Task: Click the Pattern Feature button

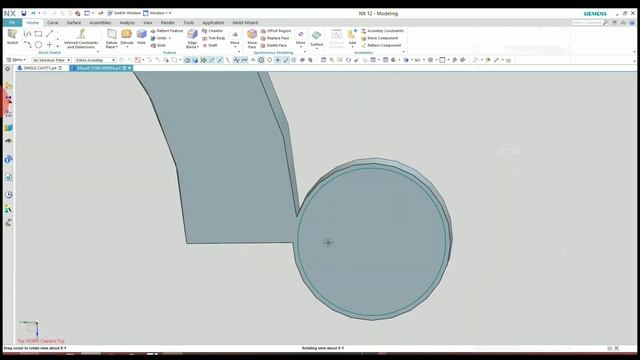Action: point(167,31)
